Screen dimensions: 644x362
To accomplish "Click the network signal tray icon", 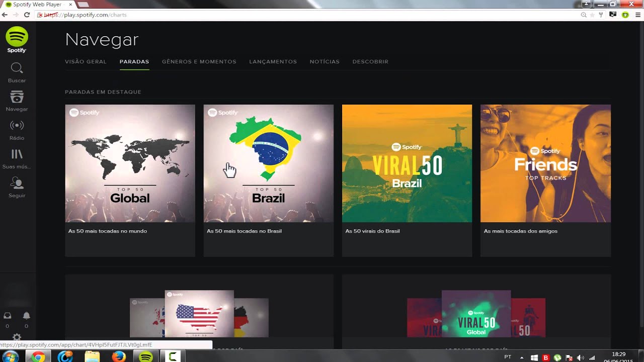I will point(592,357).
